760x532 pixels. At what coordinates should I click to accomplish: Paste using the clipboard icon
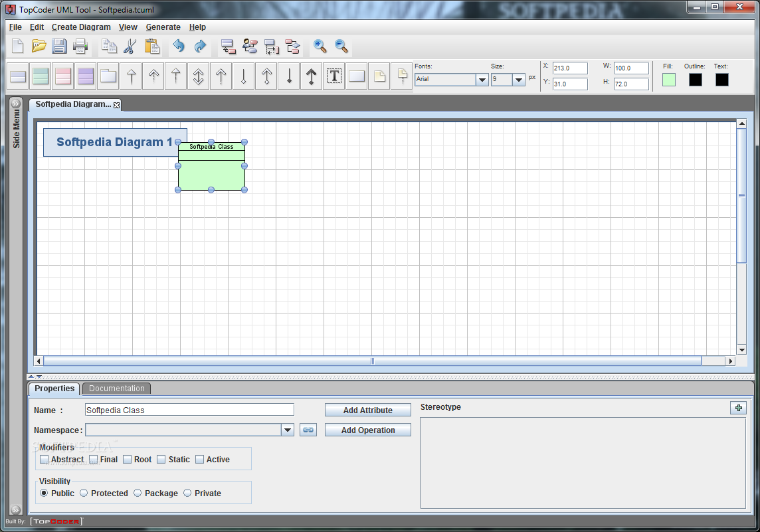(151, 46)
